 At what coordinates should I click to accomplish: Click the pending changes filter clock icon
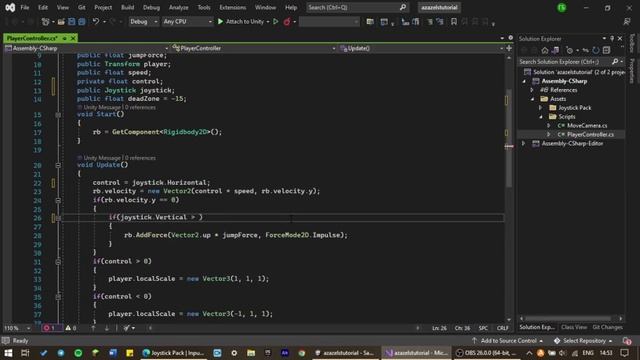[x=569, y=50]
